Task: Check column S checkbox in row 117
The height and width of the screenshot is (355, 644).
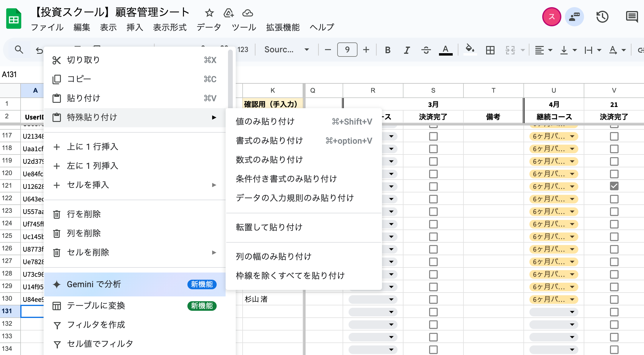Action: click(x=433, y=136)
